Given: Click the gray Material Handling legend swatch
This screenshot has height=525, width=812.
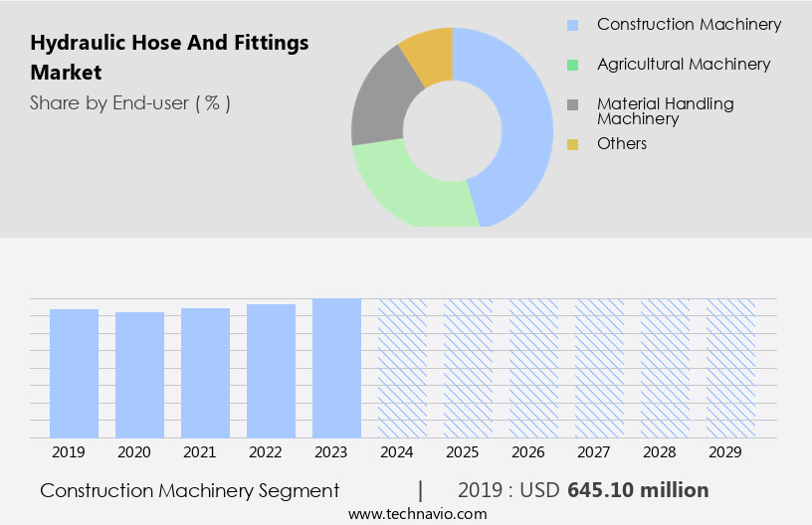Looking at the screenshot, I should [x=572, y=104].
